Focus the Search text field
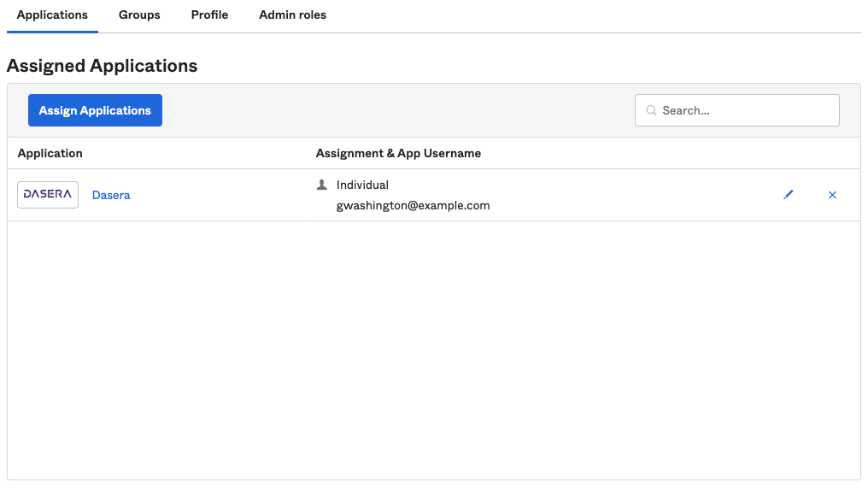Viewport: 868px width, 500px height. click(x=736, y=110)
